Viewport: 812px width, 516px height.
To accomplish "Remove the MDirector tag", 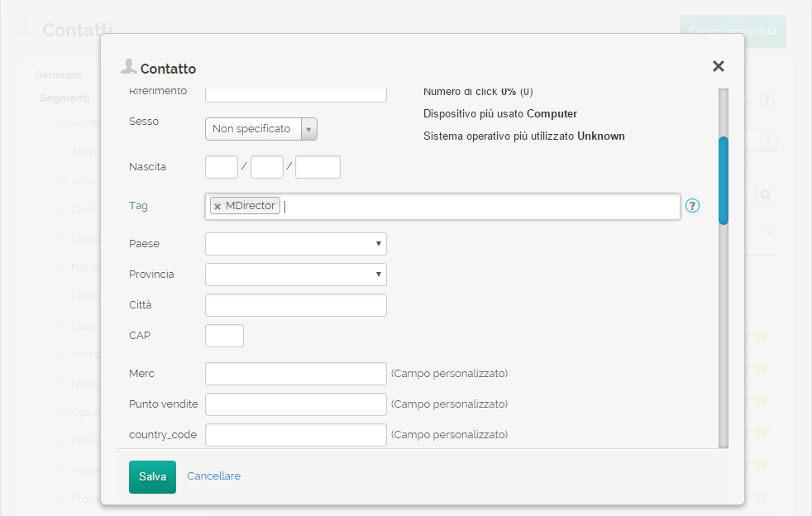I will [x=217, y=207].
